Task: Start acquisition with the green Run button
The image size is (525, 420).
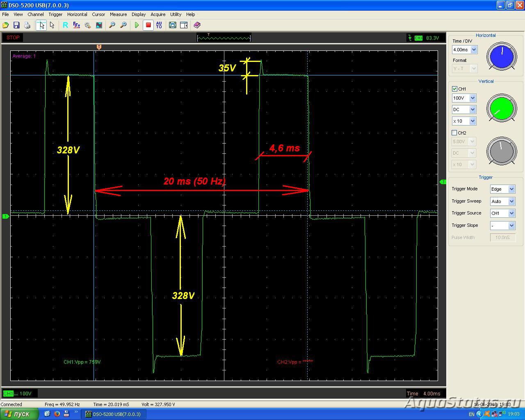Action: 137,25
